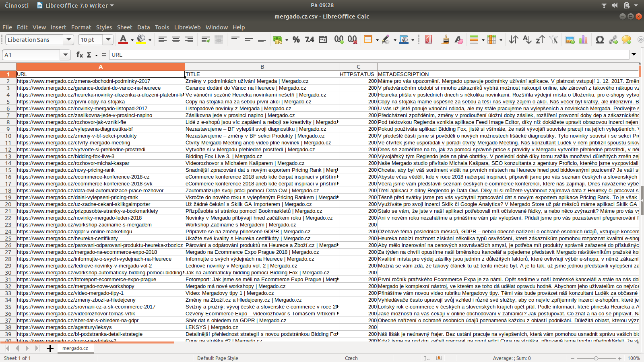The height and width of the screenshot is (362, 644).
Task: Open the File menu
Action: click(7, 27)
